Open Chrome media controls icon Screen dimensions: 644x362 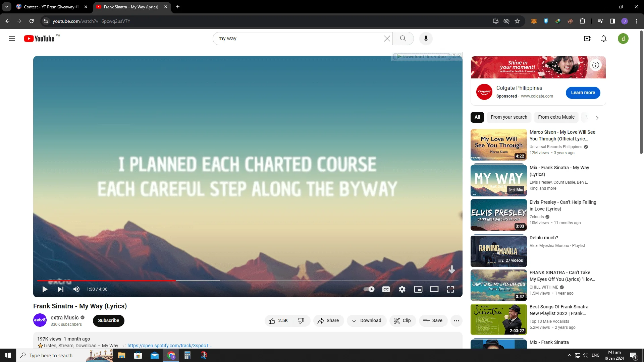600,21
